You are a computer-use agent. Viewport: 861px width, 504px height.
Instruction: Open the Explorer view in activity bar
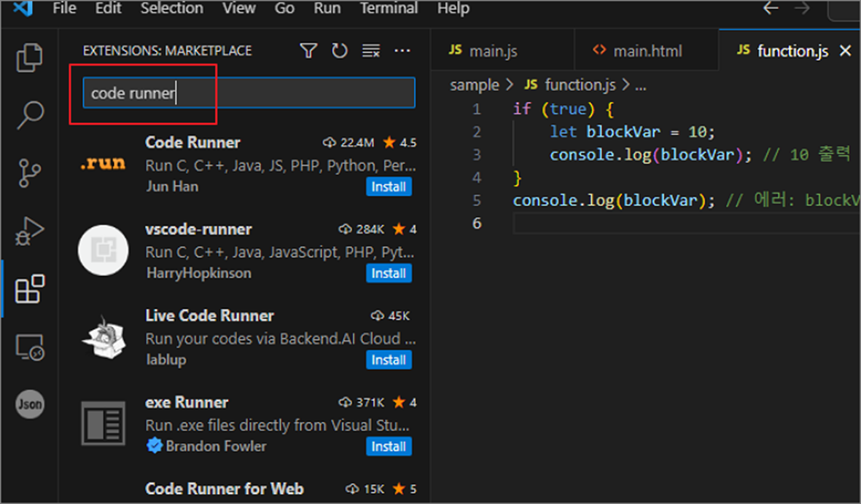[x=30, y=57]
